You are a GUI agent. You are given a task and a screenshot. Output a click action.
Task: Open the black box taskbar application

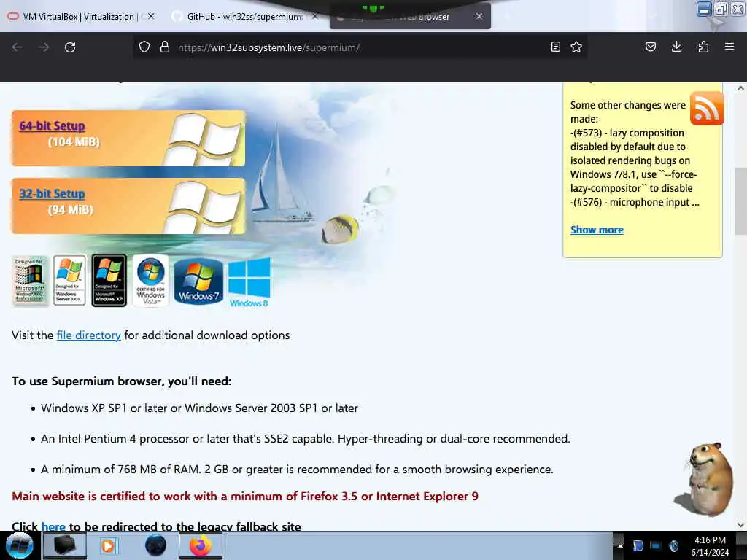(64, 545)
